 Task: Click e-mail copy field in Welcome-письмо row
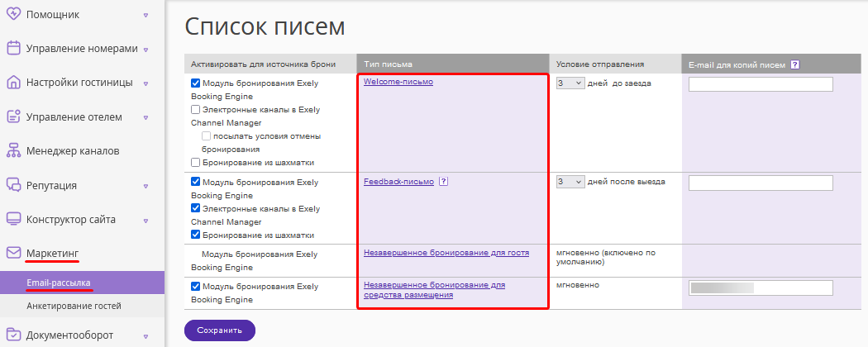point(761,84)
